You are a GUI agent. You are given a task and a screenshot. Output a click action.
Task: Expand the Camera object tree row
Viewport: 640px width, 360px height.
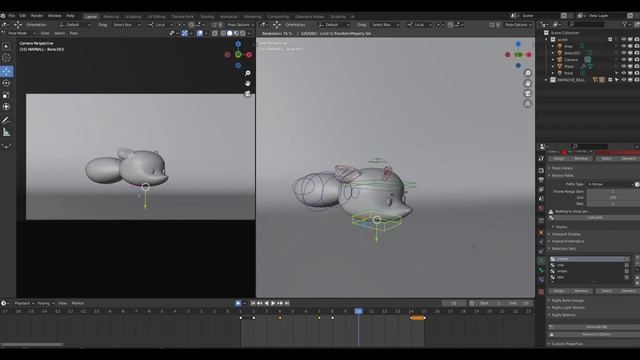pos(553,60)
